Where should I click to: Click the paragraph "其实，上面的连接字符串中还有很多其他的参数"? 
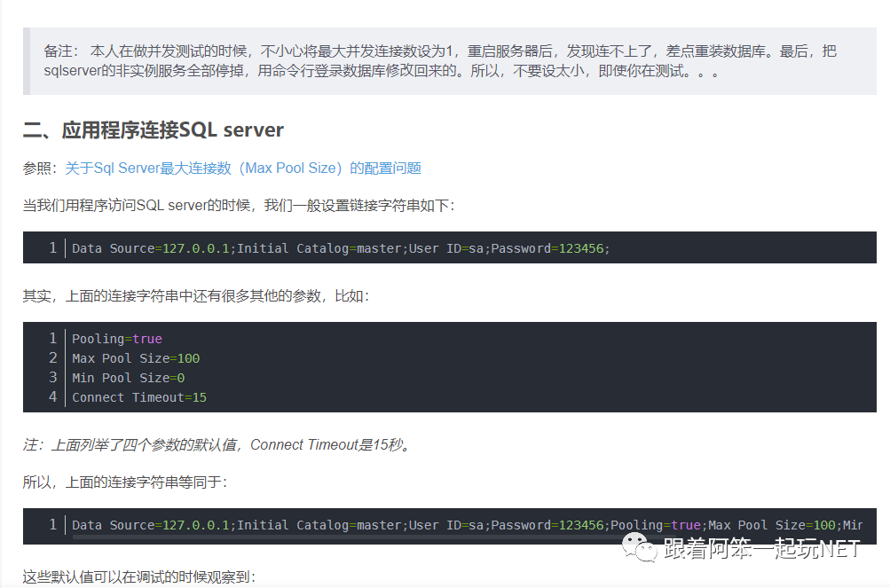click(196, 296)
